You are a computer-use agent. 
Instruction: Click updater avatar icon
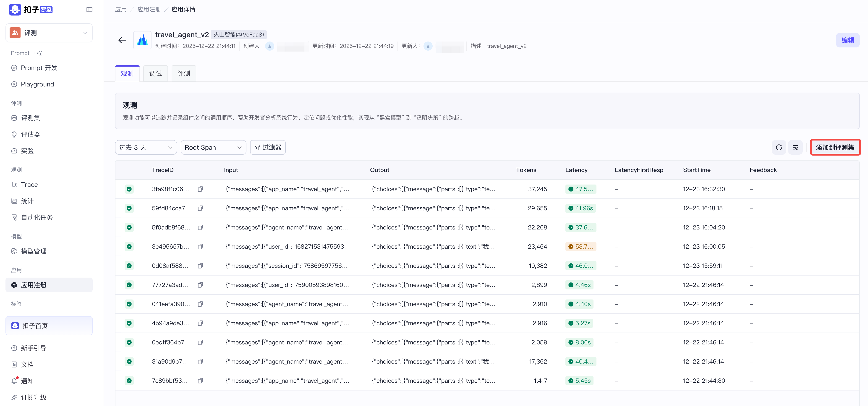click(428, 46)
